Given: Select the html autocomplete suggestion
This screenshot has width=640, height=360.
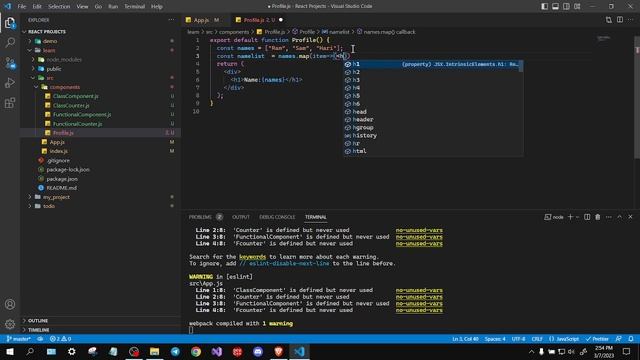Looking at the screenshot, I should tap(433, 151).
